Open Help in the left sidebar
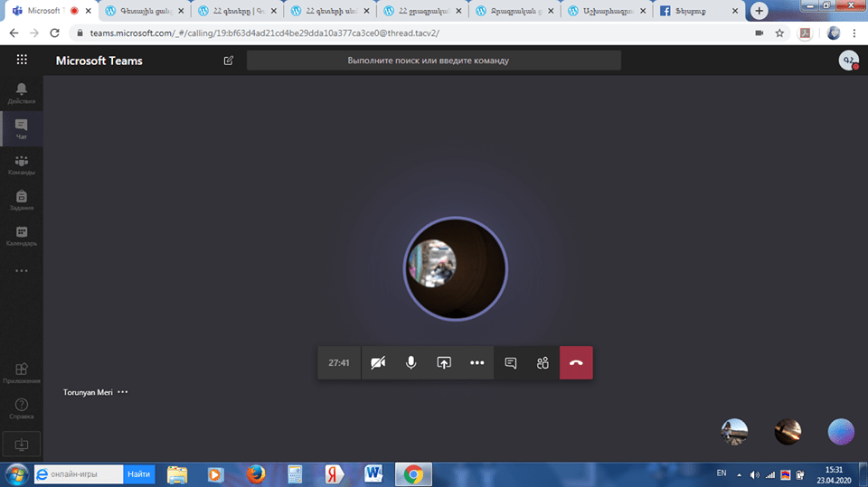Image resolution: width=868 pixels, height=487 pixels. 22,408
